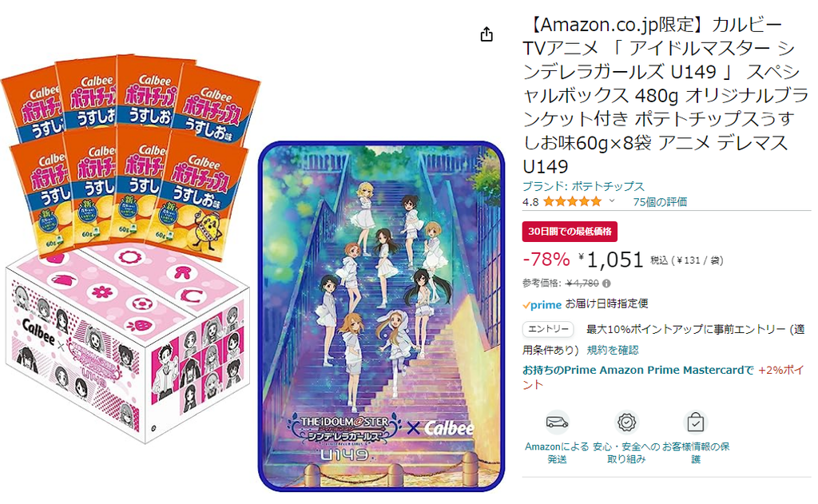
Task: Click the share icon above product image
Action: pyautogui.click(x=486, y=34)
